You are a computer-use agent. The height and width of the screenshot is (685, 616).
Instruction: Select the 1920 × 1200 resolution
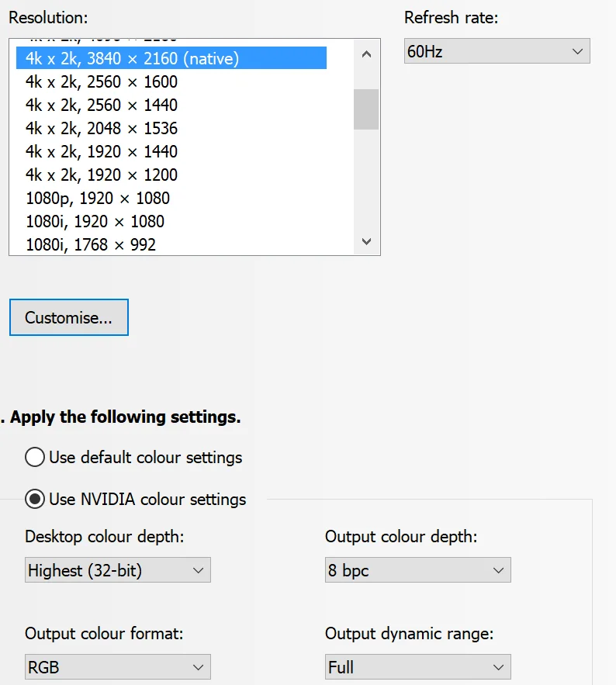coord(171,175)
